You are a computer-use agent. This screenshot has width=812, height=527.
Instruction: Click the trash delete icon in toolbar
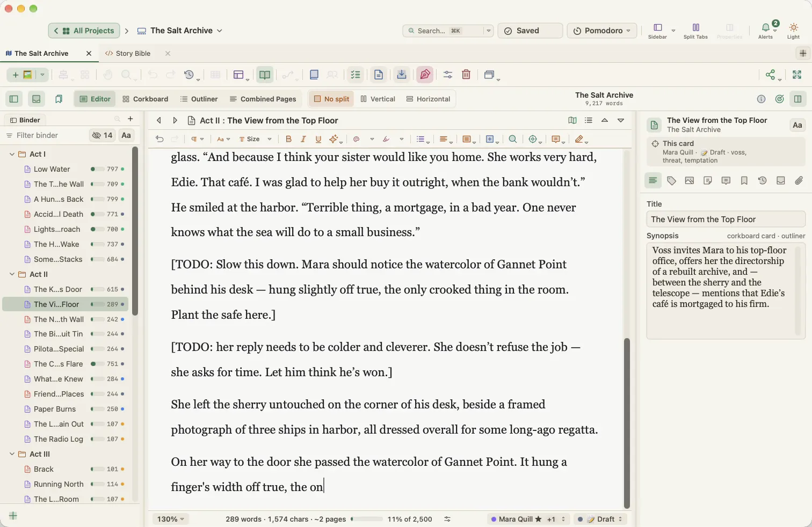[x=466, y=75]
